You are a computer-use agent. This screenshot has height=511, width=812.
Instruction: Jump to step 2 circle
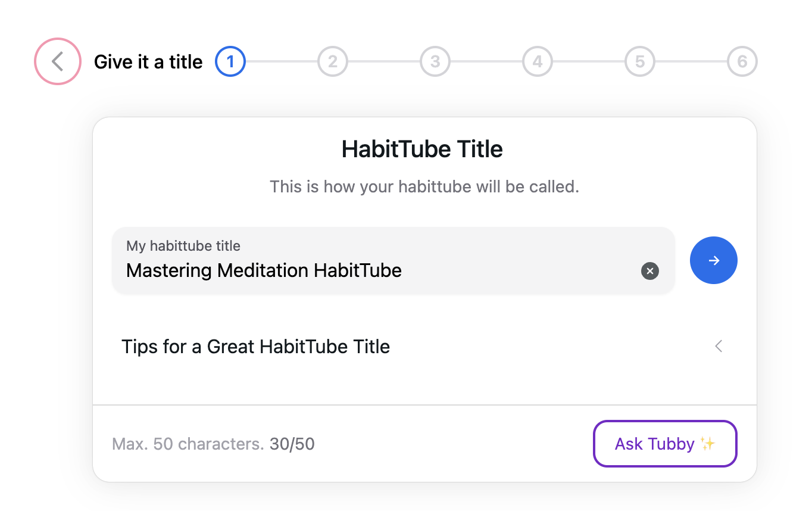click(x=333, y=61)
